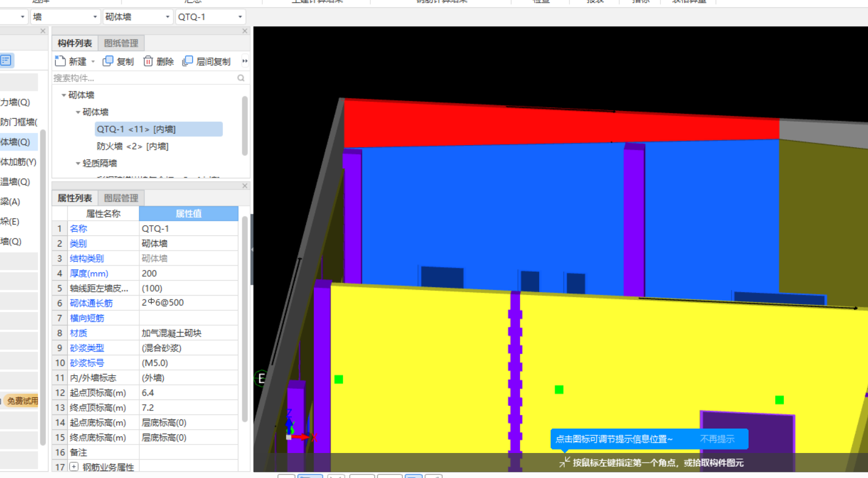Click the 删除 trash icon

point(148,61)
